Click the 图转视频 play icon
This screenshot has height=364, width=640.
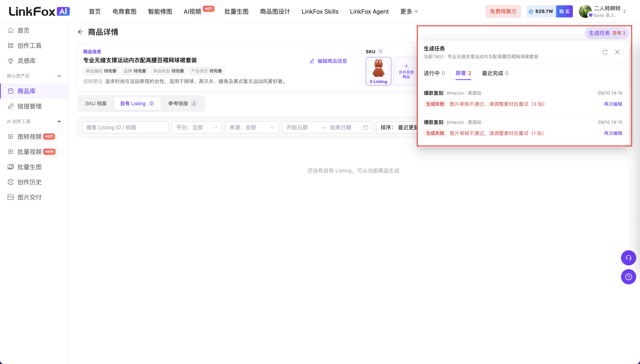(x=10, y=136)
